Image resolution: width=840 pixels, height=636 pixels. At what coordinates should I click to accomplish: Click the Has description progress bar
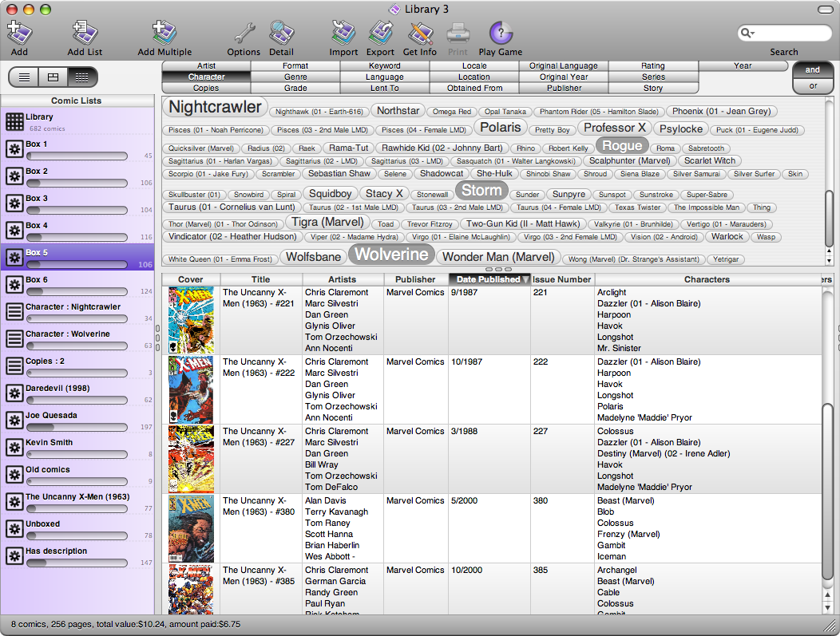[x=77, y=563]
